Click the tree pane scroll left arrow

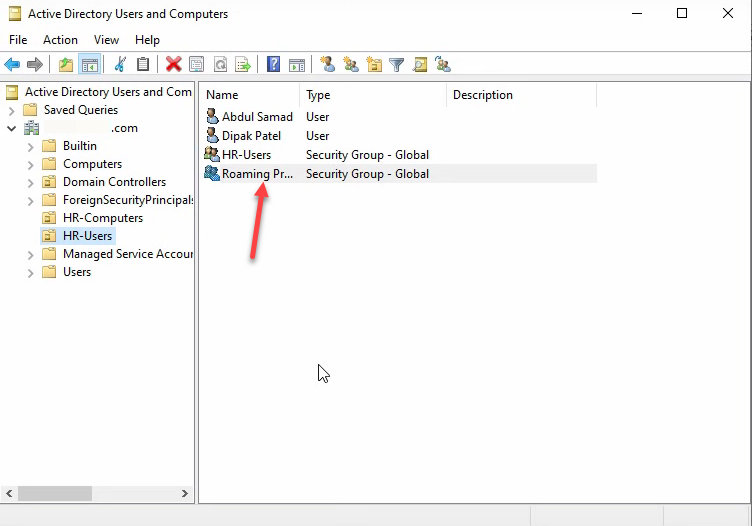coord(9,493)
